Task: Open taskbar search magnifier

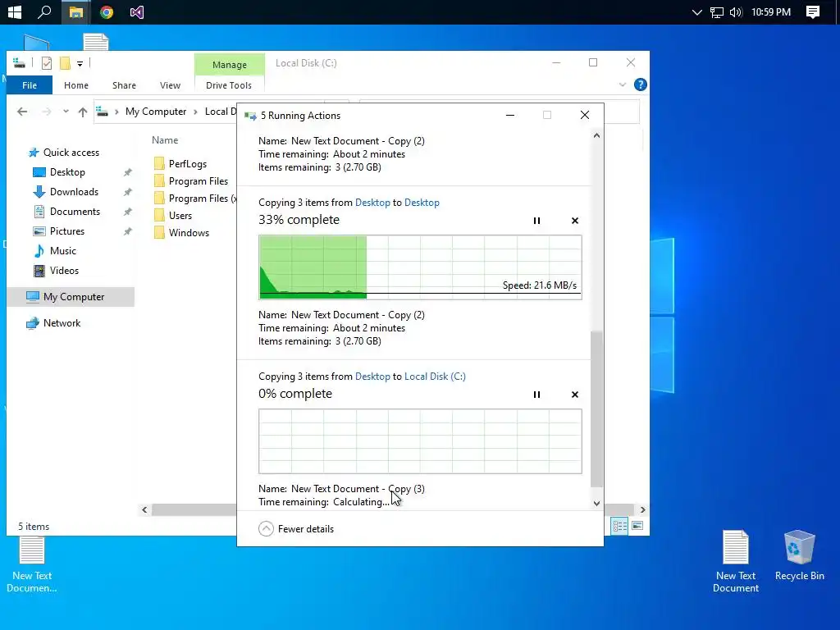Action: (x=44, y=11)
